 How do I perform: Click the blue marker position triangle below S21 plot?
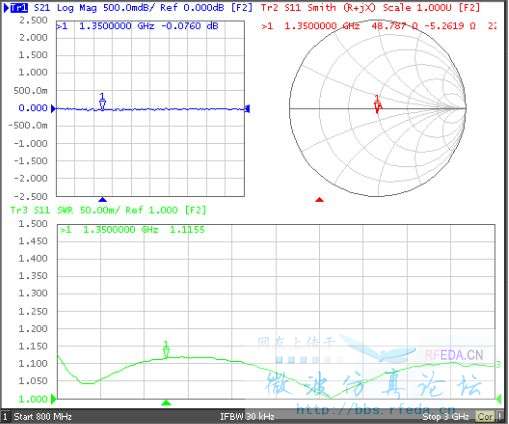coord(103,199)
